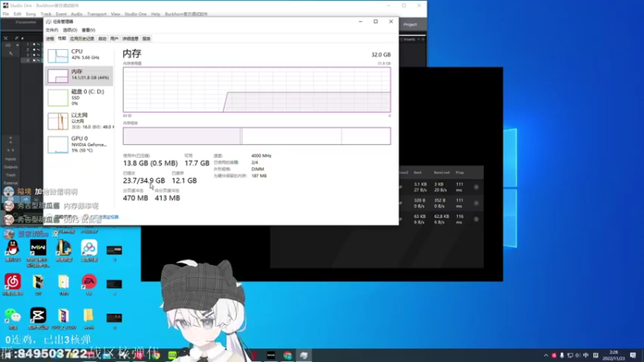The height and width of the screenshot is (362, 644).
Task: Open the Baidu Netdisk cloud desktop shortcut
Action: click(89, 251)
